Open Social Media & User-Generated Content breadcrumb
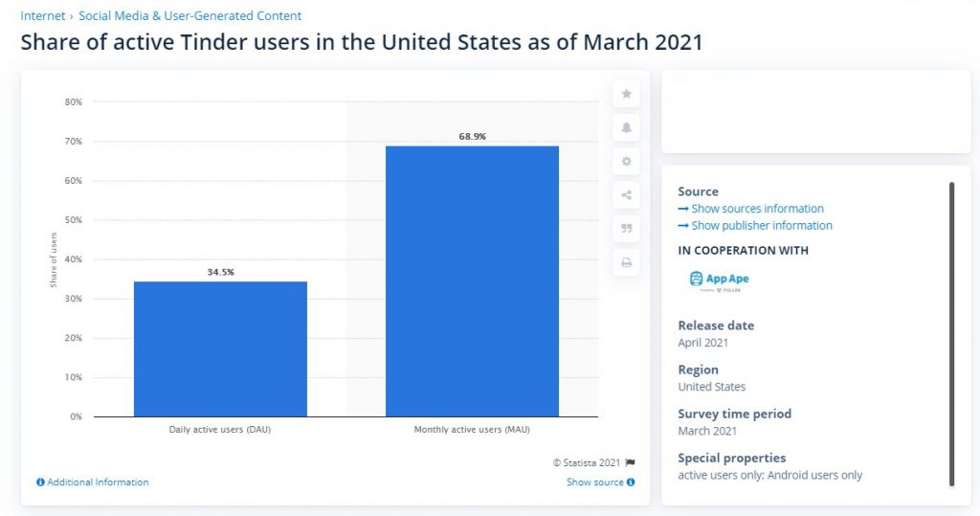 189,16
